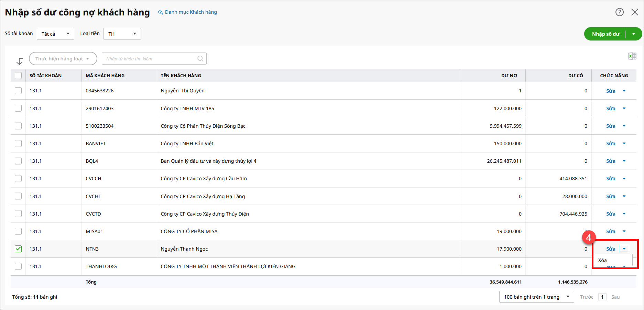Open the Thực hiện hàng loạt menu
The width and height of the screenshot is (644, 310).
click(x=63, y=59)
